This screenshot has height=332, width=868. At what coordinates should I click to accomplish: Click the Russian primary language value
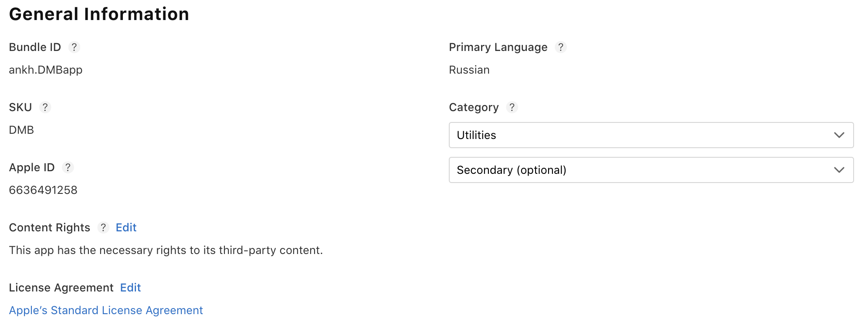click(469, 70)
